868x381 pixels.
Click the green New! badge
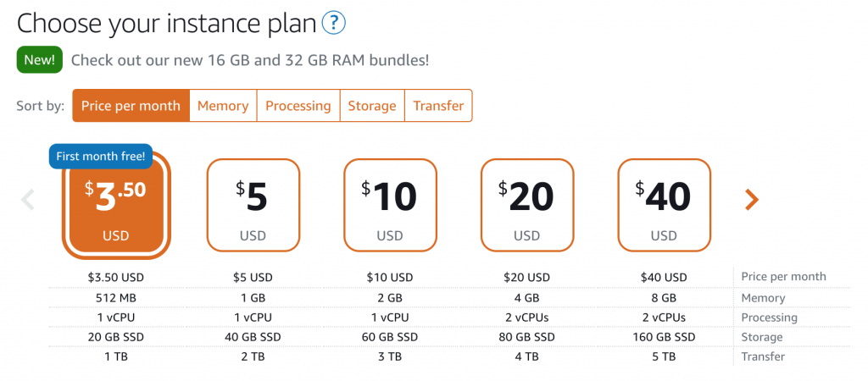coord(39,60)
